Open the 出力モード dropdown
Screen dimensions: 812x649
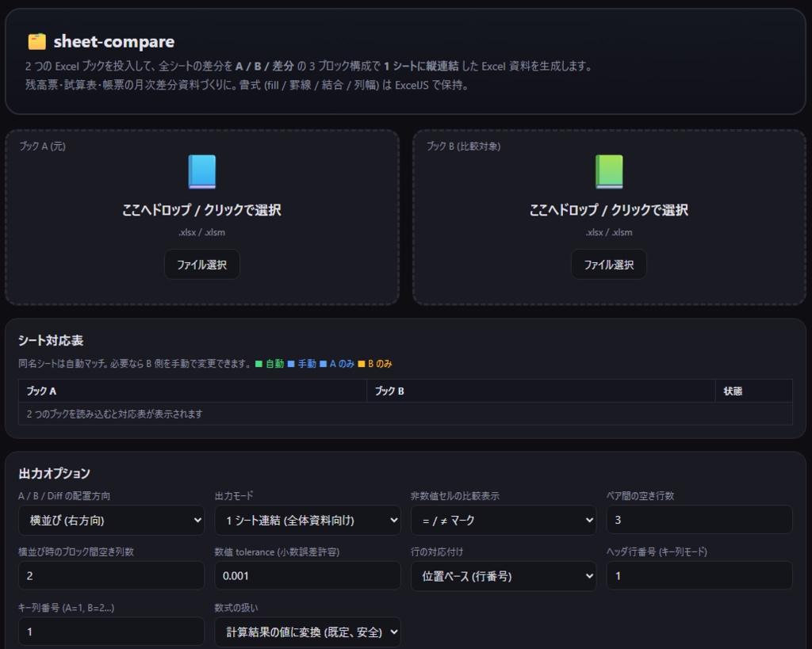point(308,520)
